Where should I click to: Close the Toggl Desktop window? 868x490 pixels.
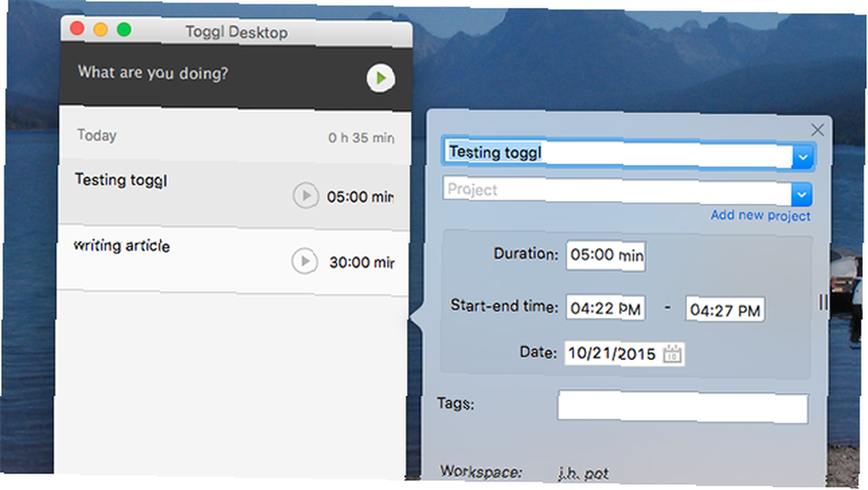pos(77,28)
